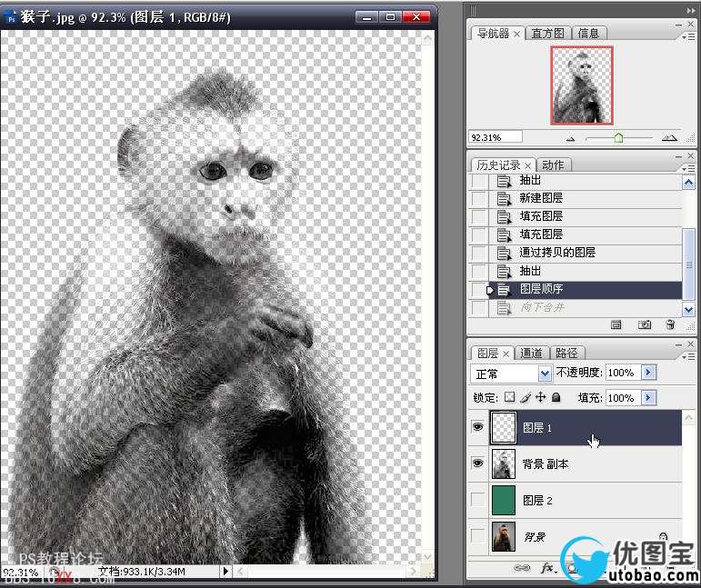The width and height of the screenshot is (701, 588).
Task: Click the panel dock gripper bar
Action: pyautogui.click(x=473, y=10)
